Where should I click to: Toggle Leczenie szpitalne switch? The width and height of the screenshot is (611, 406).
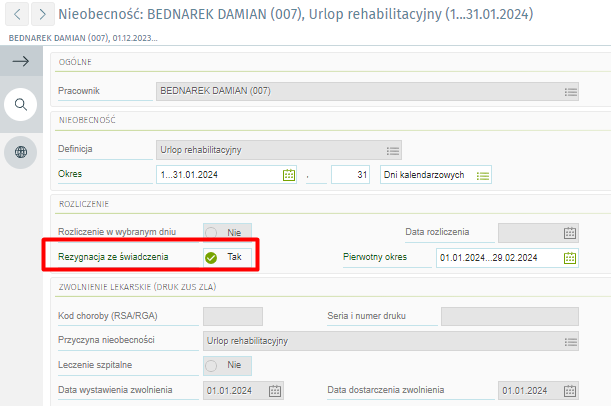226,365
